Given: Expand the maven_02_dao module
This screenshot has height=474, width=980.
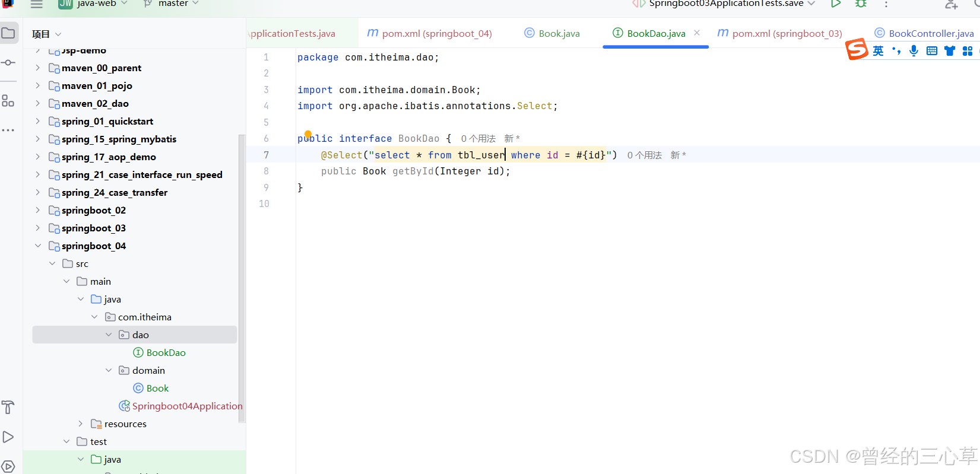Looking at the screenshot, I should (x=38, y=103).
